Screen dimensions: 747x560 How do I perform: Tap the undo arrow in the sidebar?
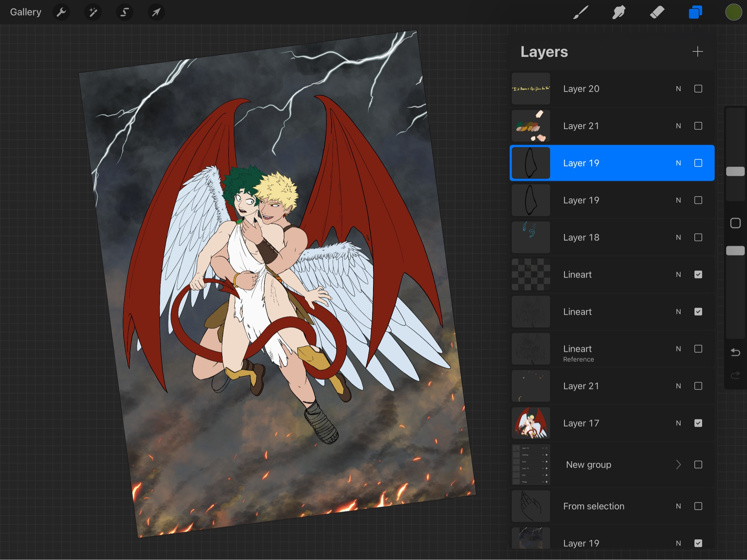point(735,352)
